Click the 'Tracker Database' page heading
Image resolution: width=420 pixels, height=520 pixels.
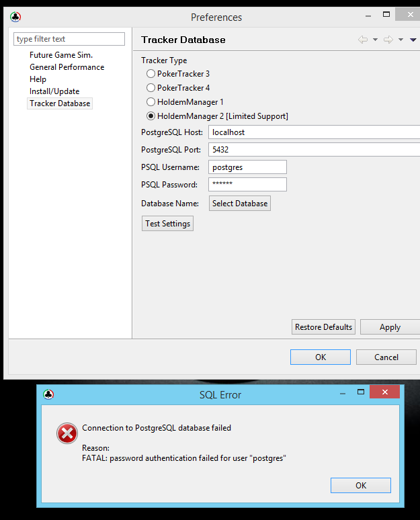[183, 40]
